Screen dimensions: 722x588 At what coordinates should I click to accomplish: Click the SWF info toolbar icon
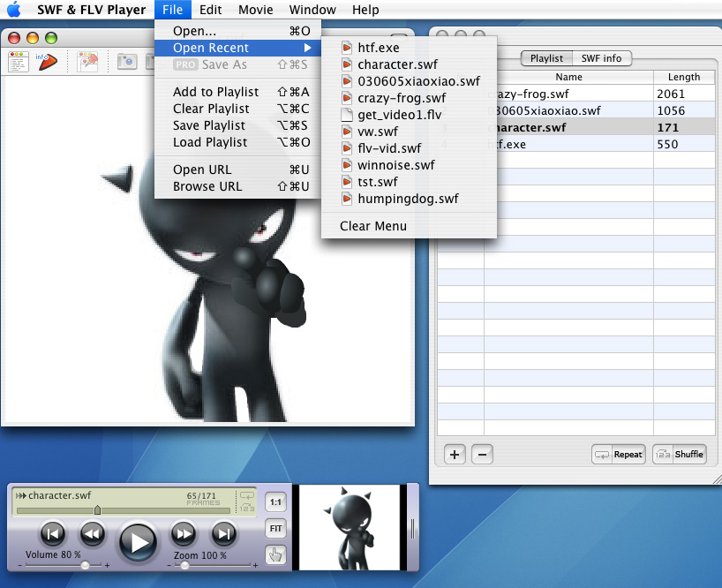coord(46,62)
